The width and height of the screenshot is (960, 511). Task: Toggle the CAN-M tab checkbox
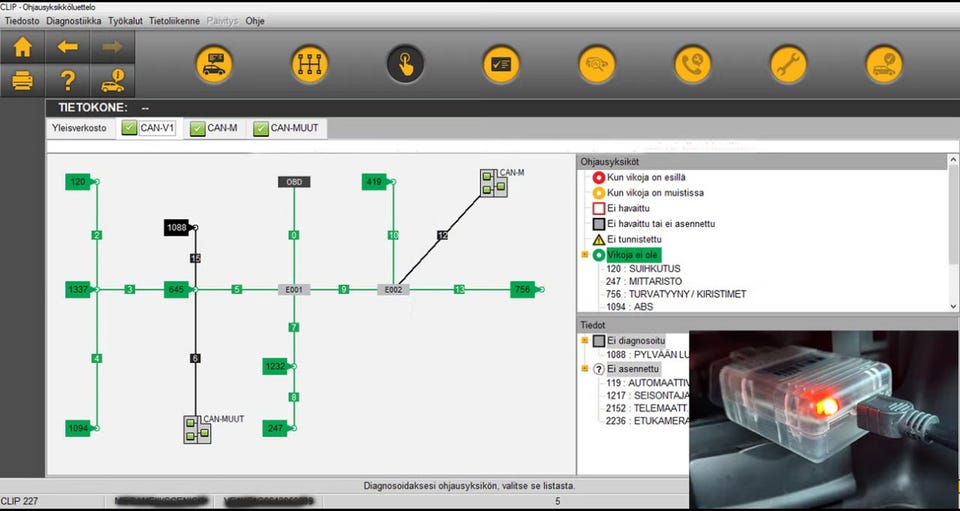197,129
